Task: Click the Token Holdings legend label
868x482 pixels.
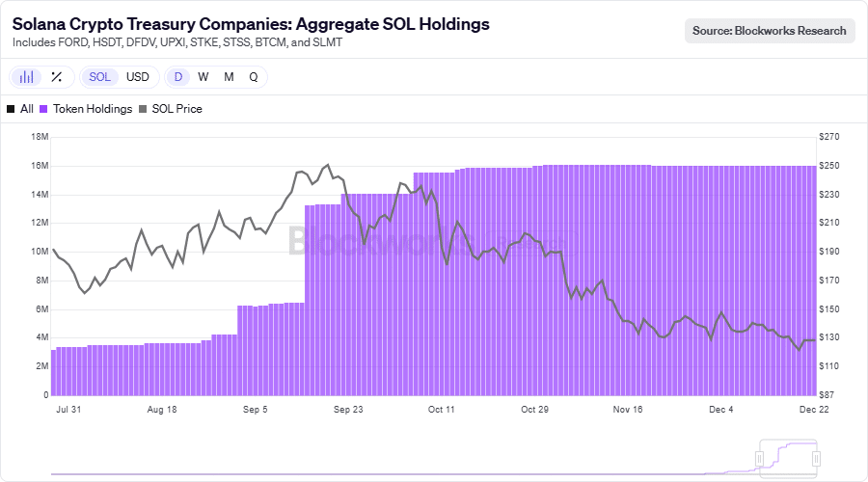Action: tap(93, 109)
